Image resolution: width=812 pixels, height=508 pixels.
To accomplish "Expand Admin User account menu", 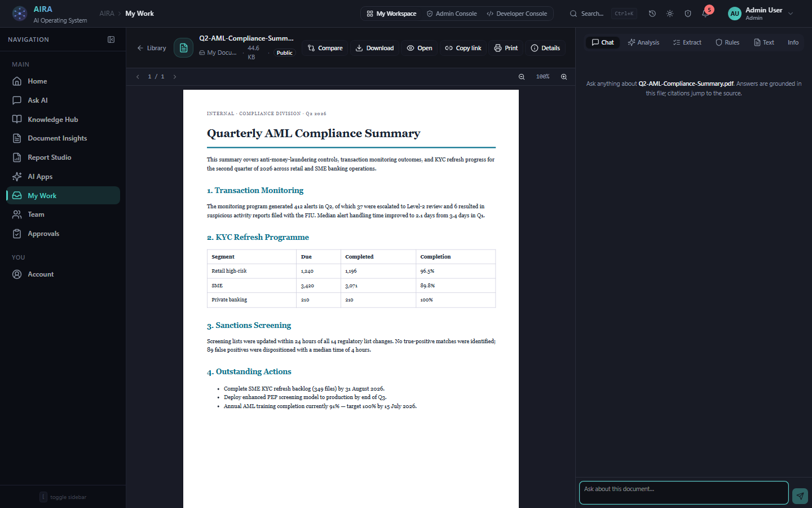I will [x=761, y=14].
